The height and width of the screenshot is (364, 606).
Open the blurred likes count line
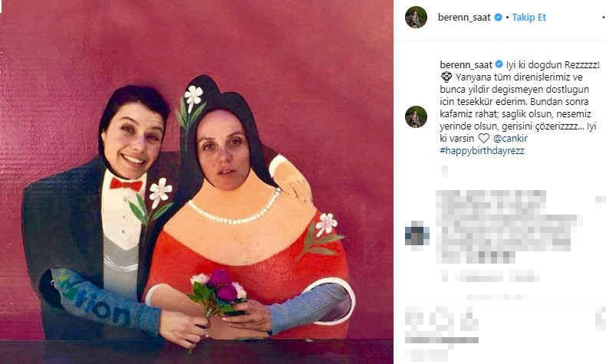[x=442, y=340]
